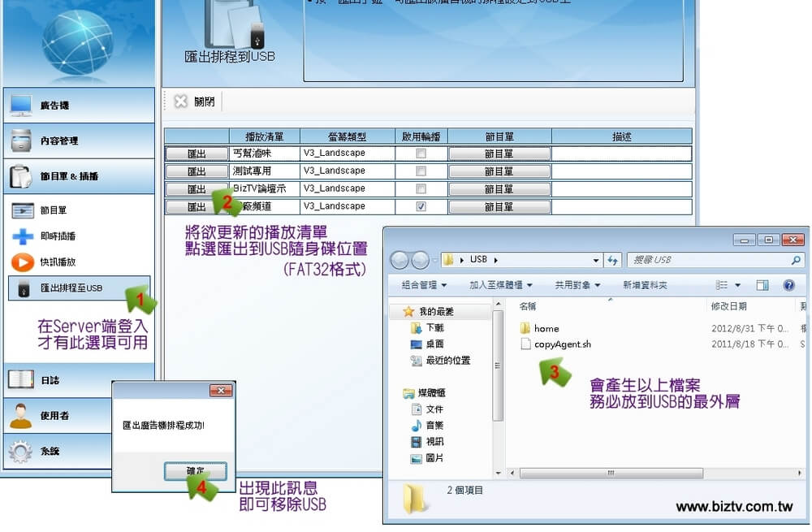Click the 匯出排程至USB sidebar icon
Screen dimensions: 812x532
click(23, 288)
